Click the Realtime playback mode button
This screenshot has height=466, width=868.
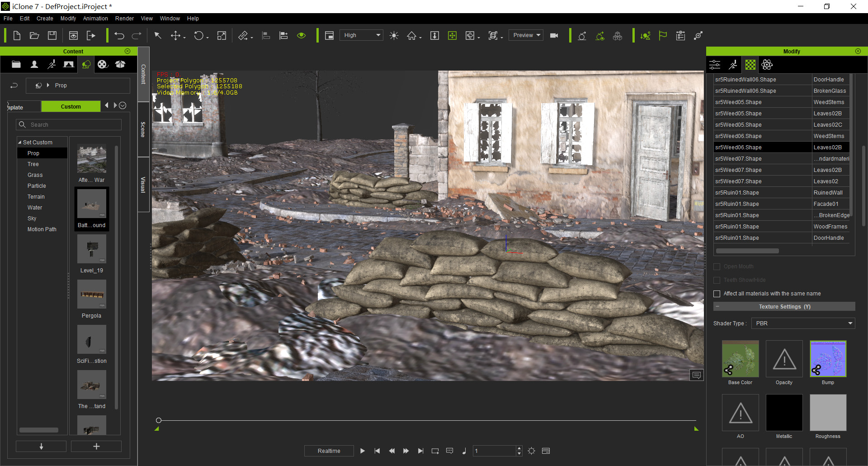[329, 451]
